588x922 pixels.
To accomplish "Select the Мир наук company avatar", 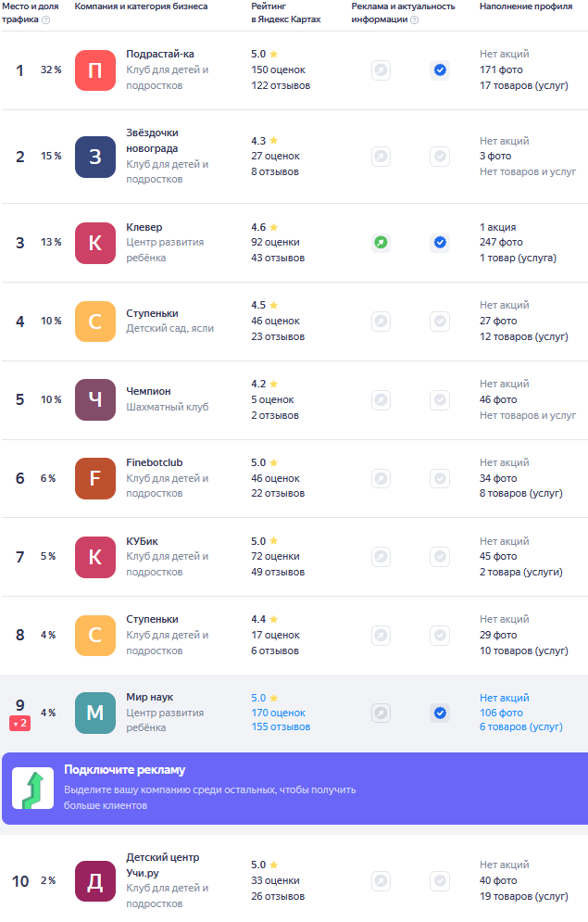I will coord(95,713).
